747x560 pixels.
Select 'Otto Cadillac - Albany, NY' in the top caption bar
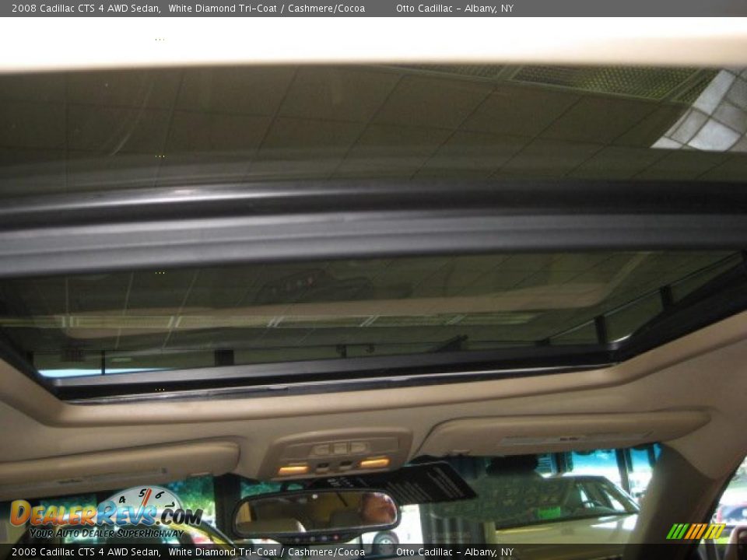click(454, 8)
